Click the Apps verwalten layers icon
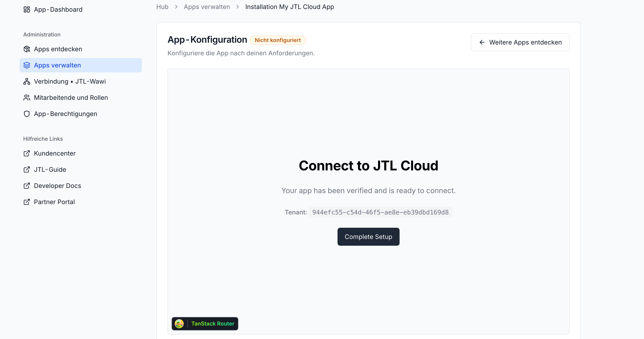 point(27,65)
